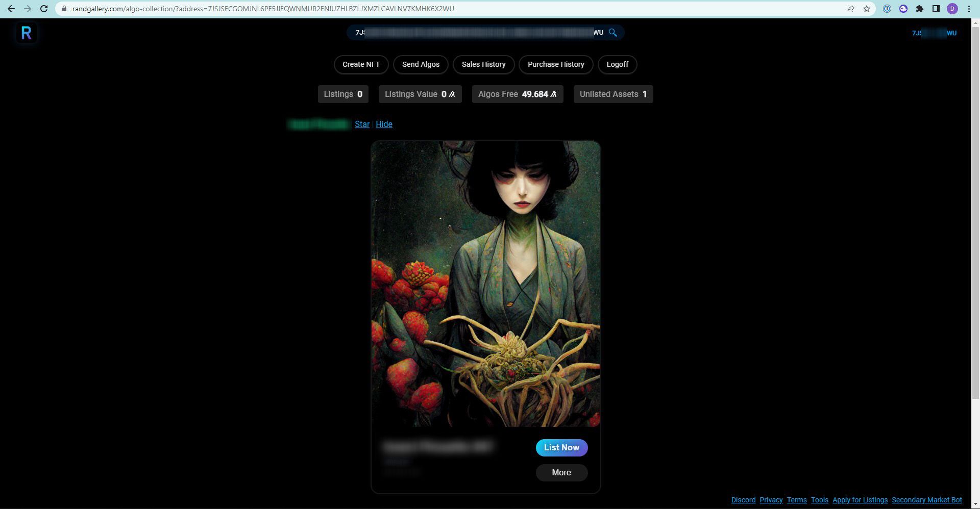Open the 1Password extension icon
980x509 pixels.
coord(887,9)
